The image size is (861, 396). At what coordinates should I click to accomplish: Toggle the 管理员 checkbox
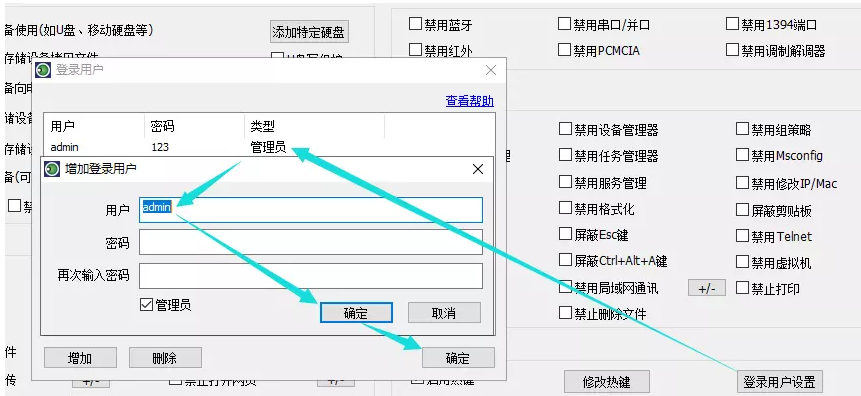coord(146,305)
